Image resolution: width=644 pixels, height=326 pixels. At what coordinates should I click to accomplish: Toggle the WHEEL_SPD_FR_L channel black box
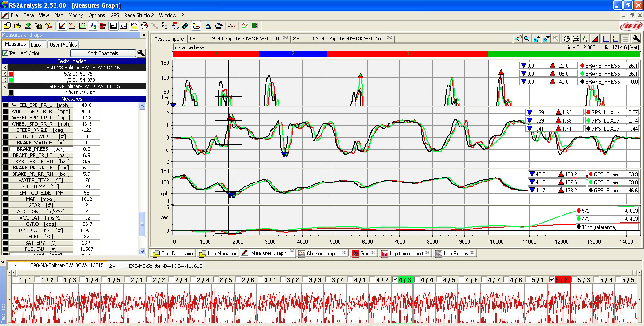pyautogui.click(x=5, y=105)
